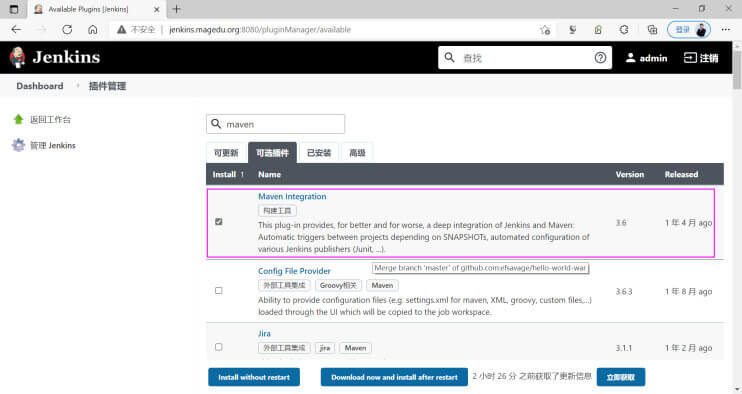Check Config File Provider install checkbox
This screenshot has height=394, width=742.
tap(219, 290)
